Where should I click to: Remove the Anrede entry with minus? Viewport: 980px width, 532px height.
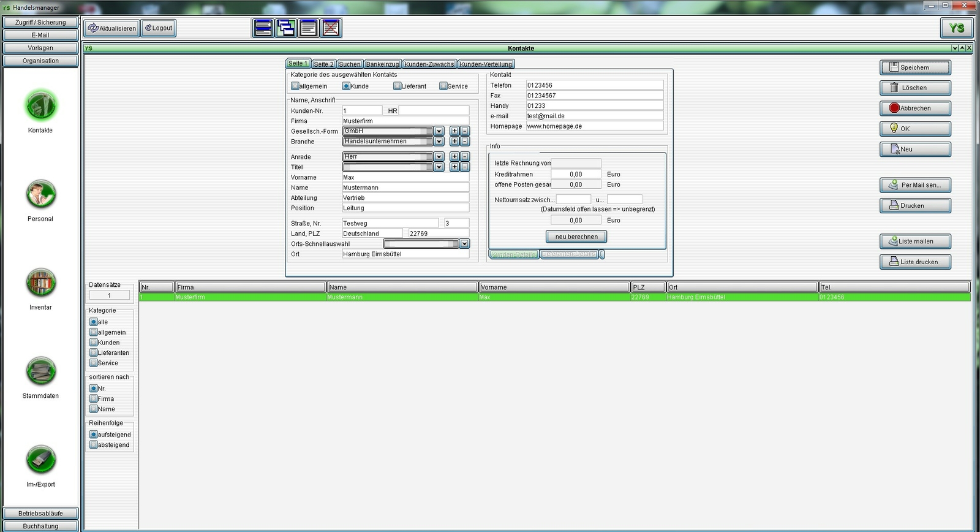[465, 157]
